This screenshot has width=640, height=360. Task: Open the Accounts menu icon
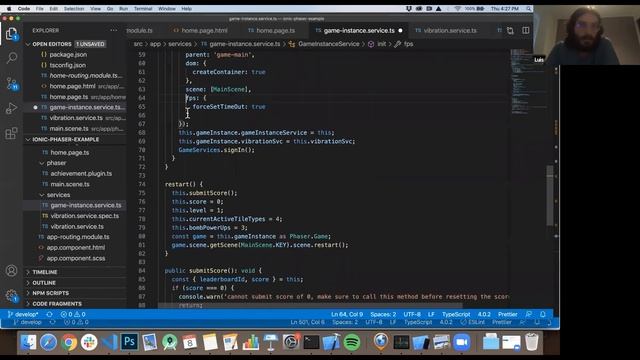click(x=11, y=271)
